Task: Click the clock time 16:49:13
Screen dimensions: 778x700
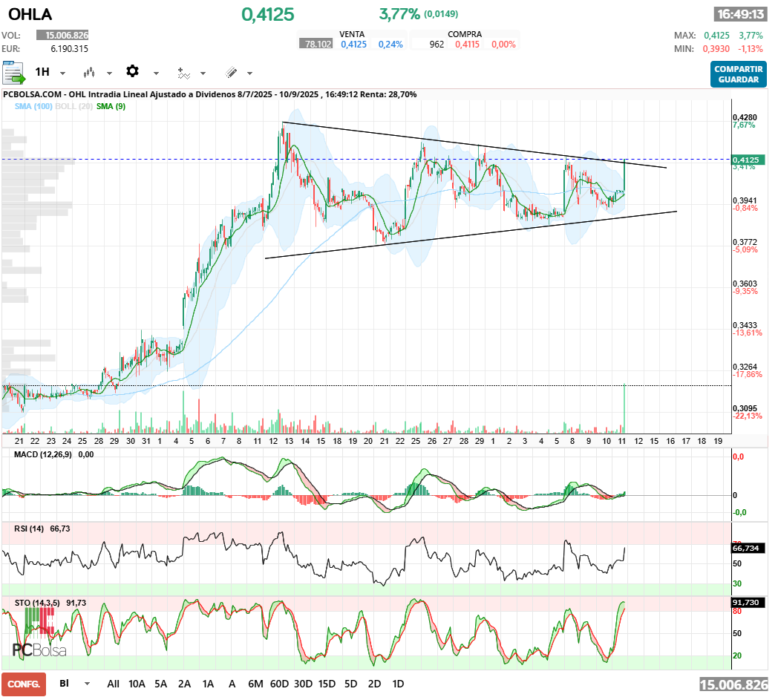Action: [x=740, y=14]
